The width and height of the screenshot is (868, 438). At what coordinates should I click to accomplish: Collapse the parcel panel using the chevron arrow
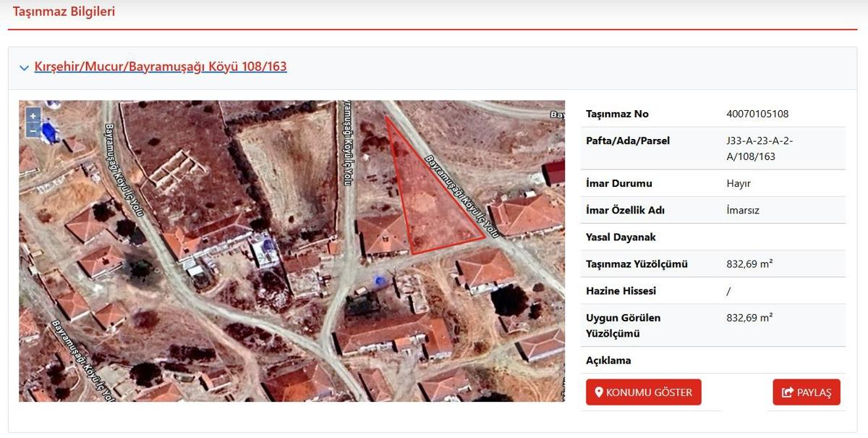click(x=25, y=68)
